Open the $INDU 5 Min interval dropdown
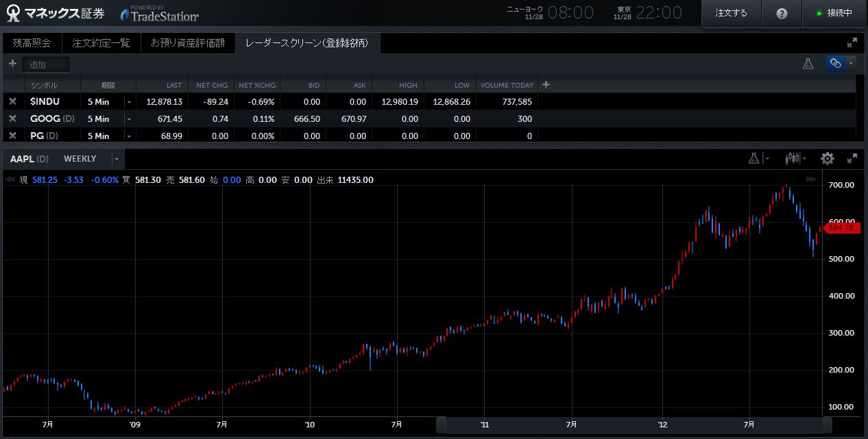 point(128,101)
